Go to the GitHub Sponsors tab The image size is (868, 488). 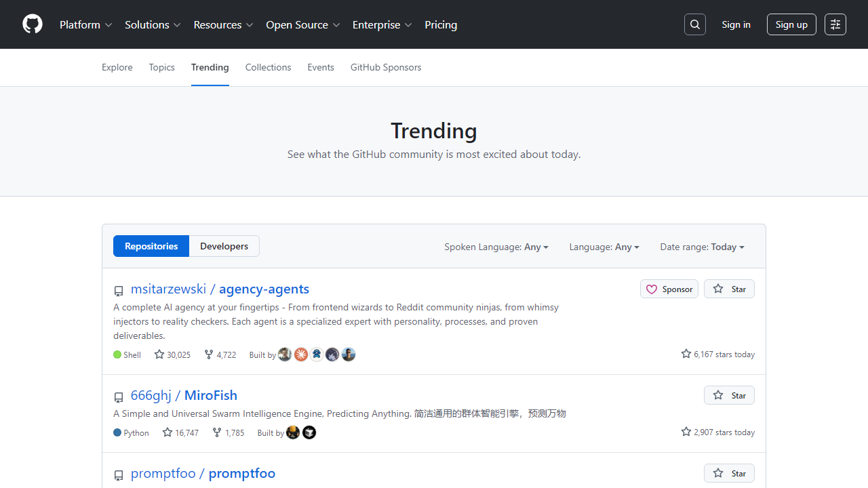tap(386, 67)
